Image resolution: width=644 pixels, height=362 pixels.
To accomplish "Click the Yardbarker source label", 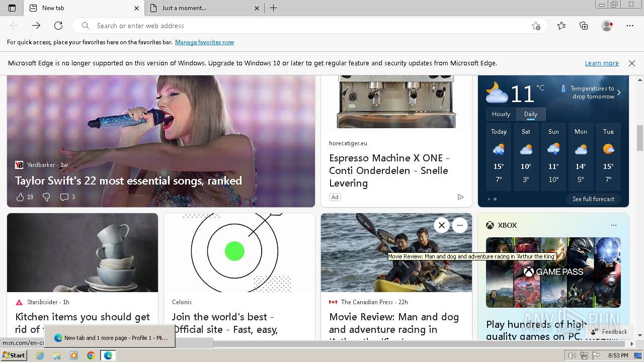I will point(41,165).
